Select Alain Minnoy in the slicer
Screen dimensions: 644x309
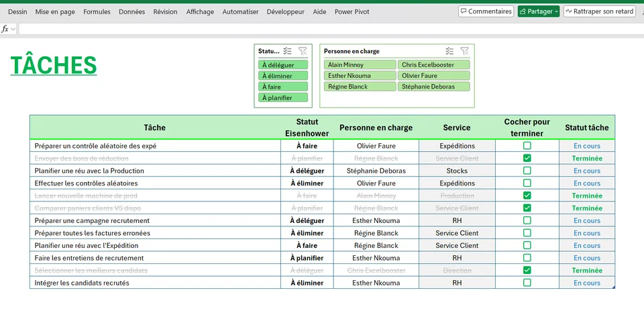pos(360,65)
